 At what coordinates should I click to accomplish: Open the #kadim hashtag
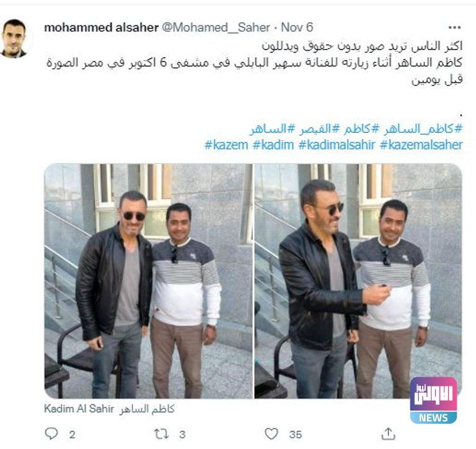tap(273, 145)
